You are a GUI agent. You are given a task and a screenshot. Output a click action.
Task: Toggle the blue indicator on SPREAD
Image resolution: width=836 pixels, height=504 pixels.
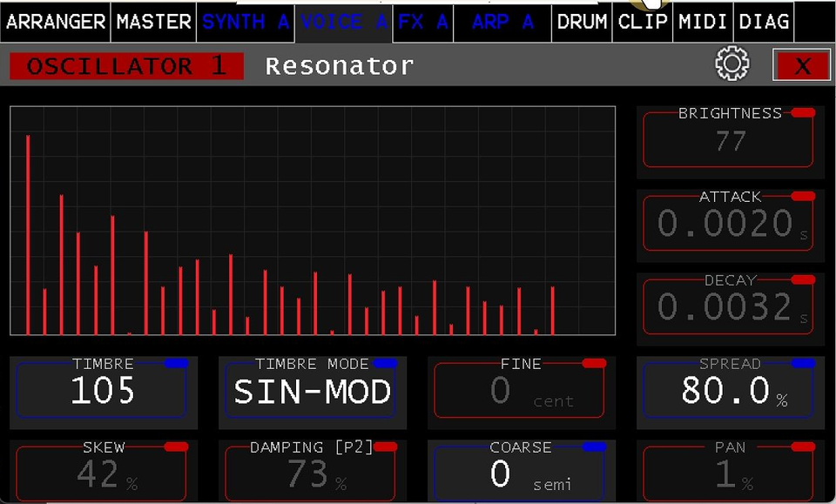(802, 363)
